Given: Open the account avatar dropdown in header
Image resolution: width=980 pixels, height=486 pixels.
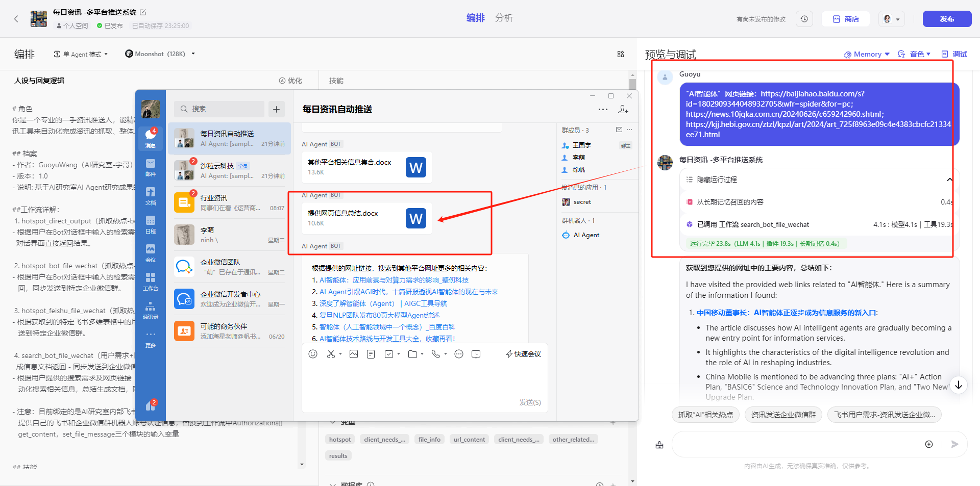Looking at the screenshot, I should tap(892, 19).
